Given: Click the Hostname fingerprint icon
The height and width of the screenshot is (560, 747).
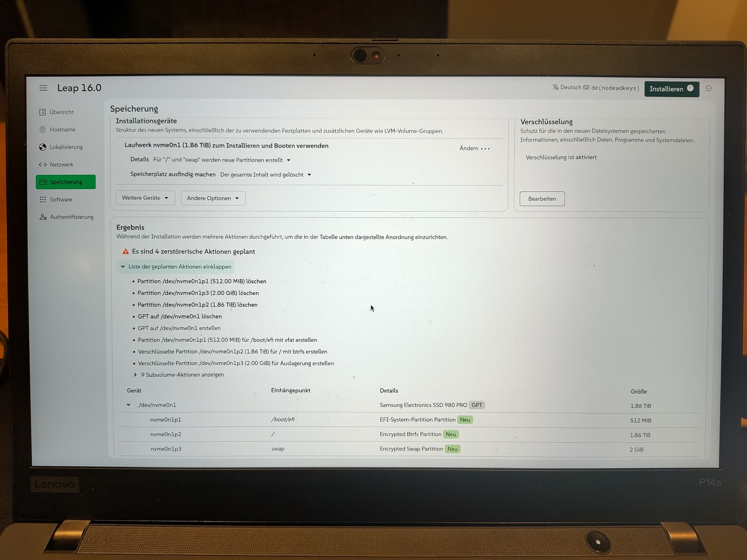Looking at the screenshot, I should point(43,129).
